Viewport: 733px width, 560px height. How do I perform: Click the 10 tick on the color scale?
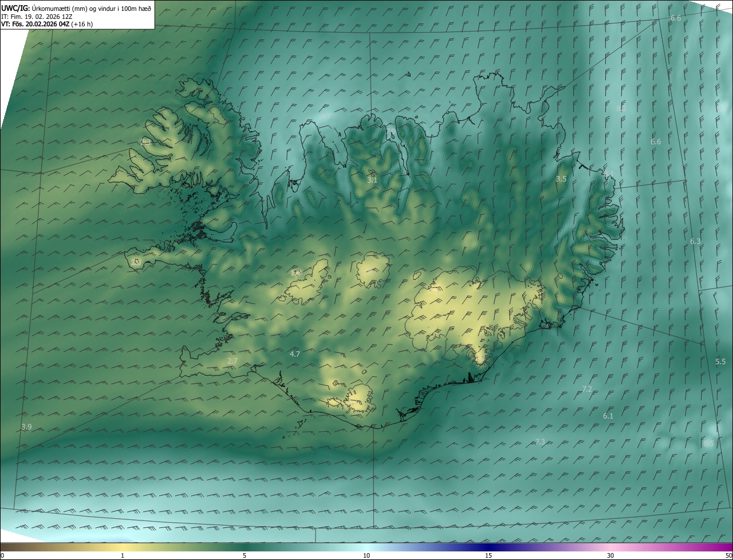coord(366,555)
